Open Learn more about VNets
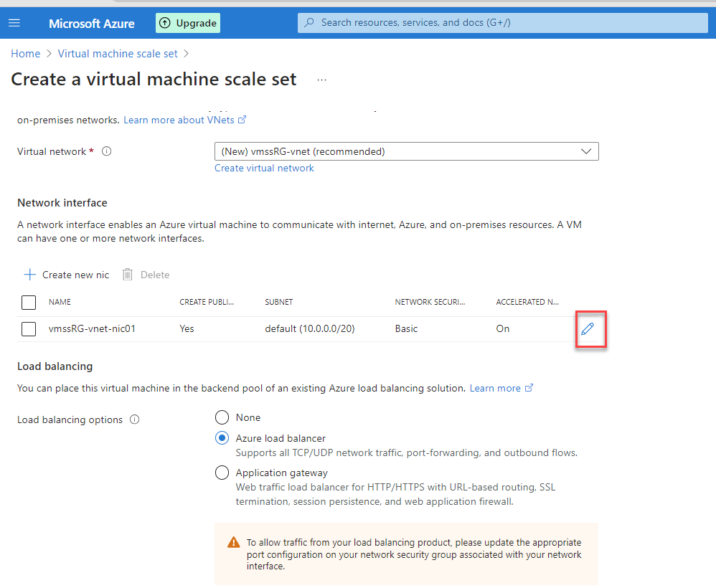716x588 pixels. 179,120
